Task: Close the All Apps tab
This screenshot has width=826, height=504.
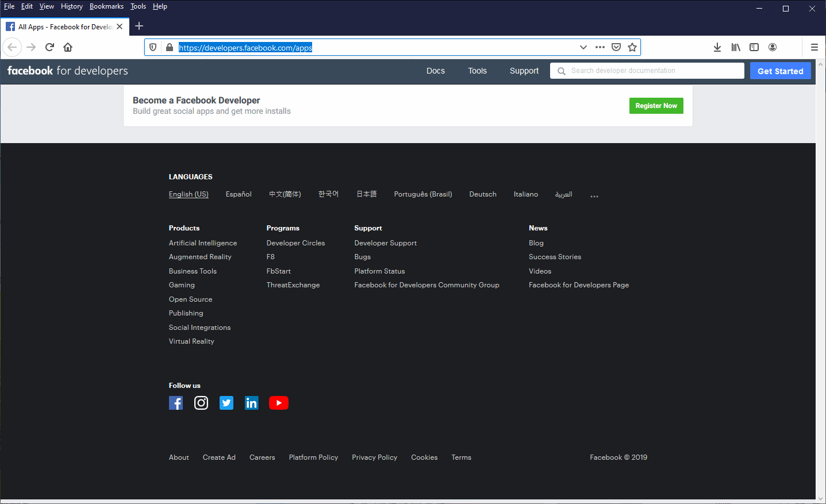Action: (x=120, y=26)
